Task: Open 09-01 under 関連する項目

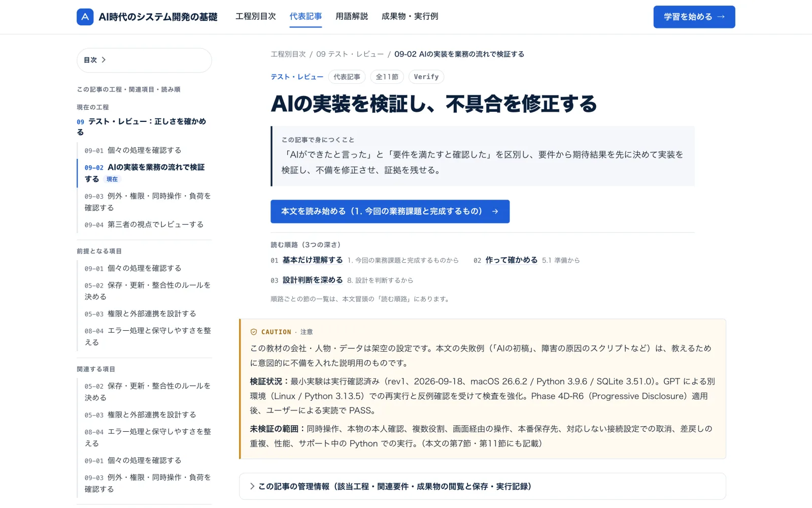Action: click(133, 461)
